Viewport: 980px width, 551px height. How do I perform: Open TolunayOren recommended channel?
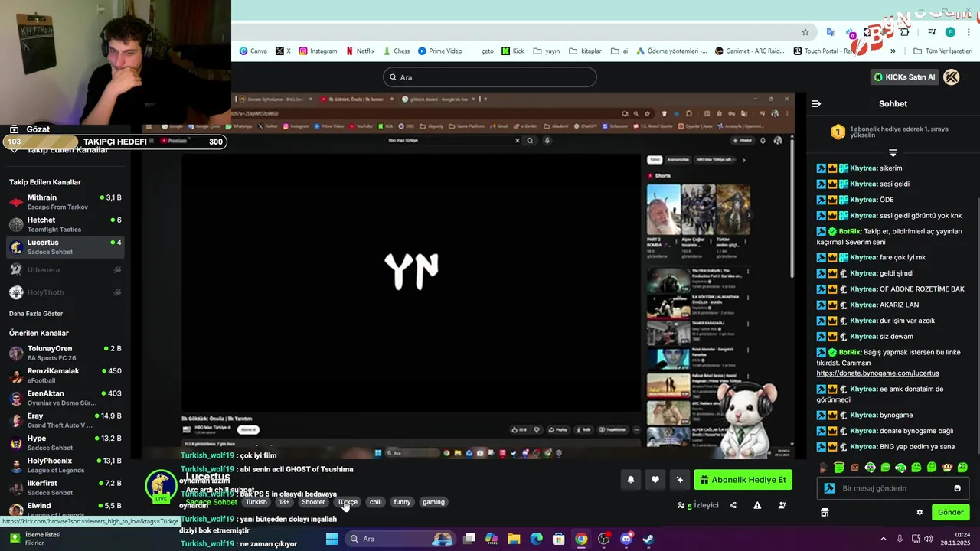click(64, 353)
